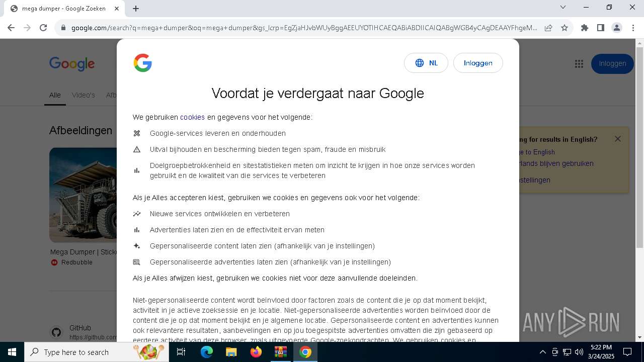Open the volume tray icon
This screenshot has height=362, width=644.
click(x=579, y=352)
